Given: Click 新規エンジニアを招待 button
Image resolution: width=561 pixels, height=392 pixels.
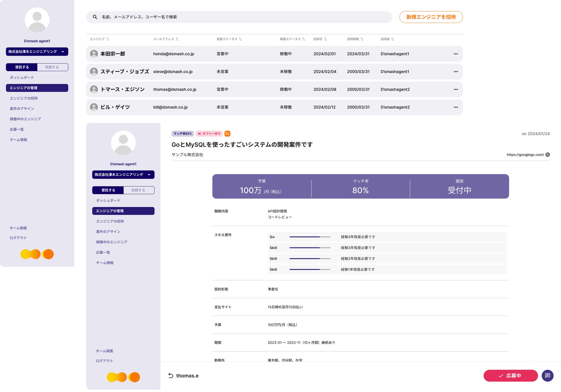Looking at the screenshot, I should click(430, 17).
